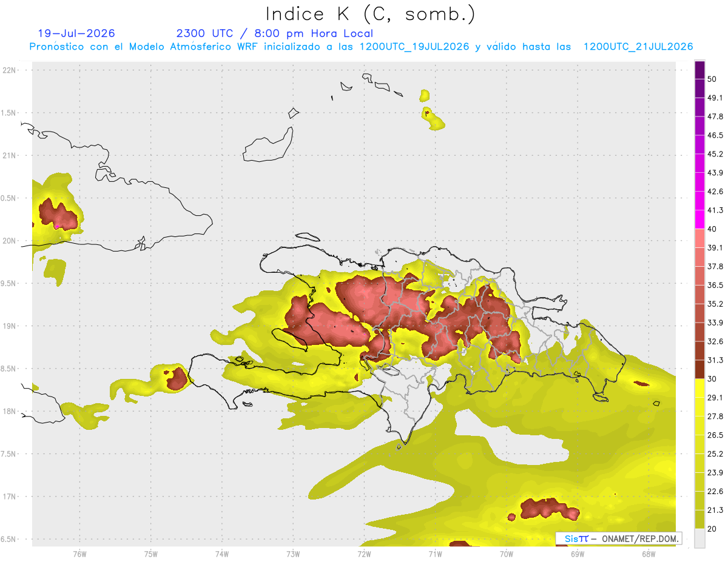Viewport: 728px width, 562px height.
Task: Click the '31.3' colorbar value
Action: 715,360
